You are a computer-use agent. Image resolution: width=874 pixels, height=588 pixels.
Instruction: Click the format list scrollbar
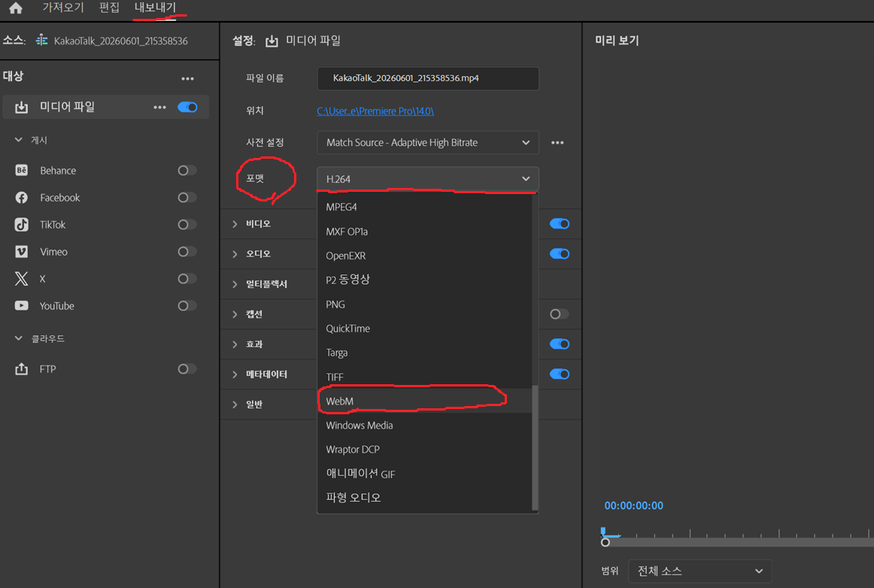[535, 447]
